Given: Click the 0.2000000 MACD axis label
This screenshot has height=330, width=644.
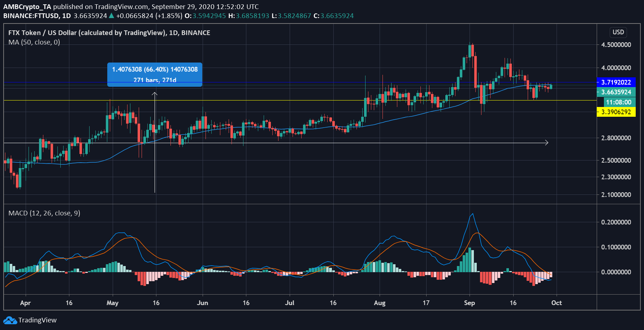Looking at the screenshot, I should (616, 222).
